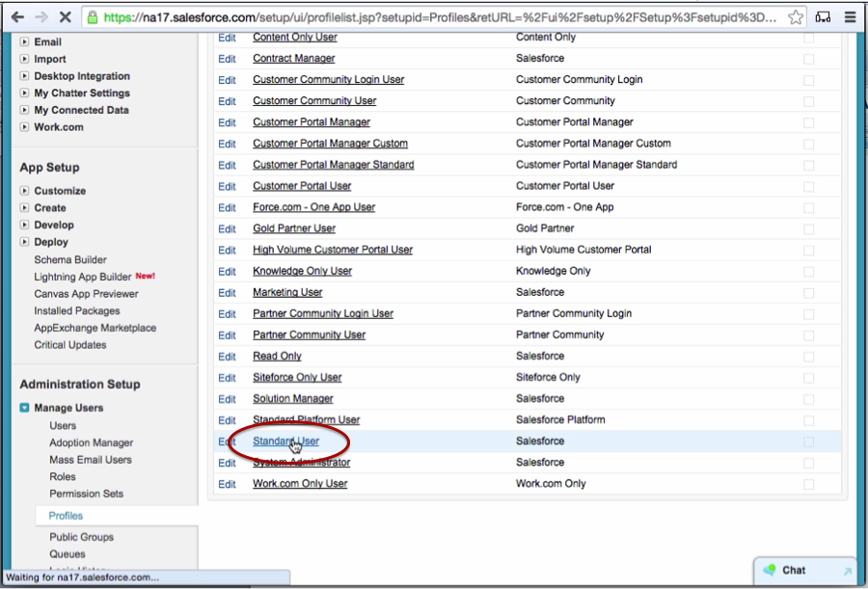Viewport: 868px width, 589px height.
Task: Open Mass Email Users
Action: 91,460
